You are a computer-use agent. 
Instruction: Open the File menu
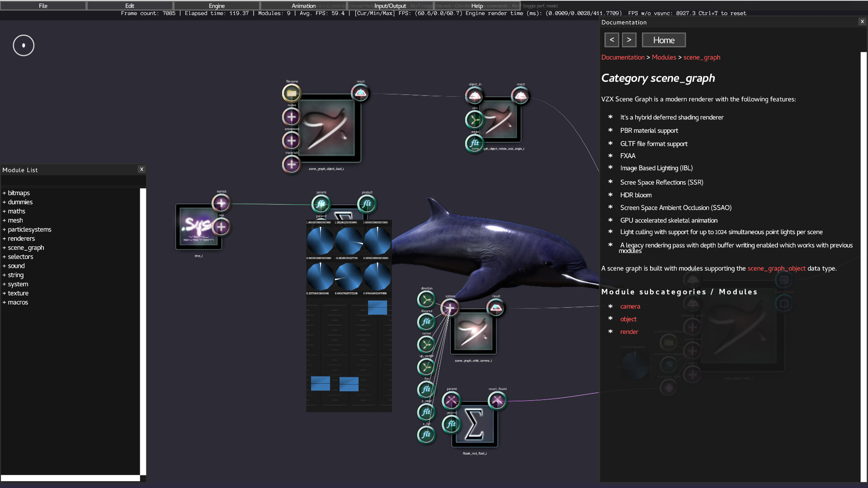point(43,5)
